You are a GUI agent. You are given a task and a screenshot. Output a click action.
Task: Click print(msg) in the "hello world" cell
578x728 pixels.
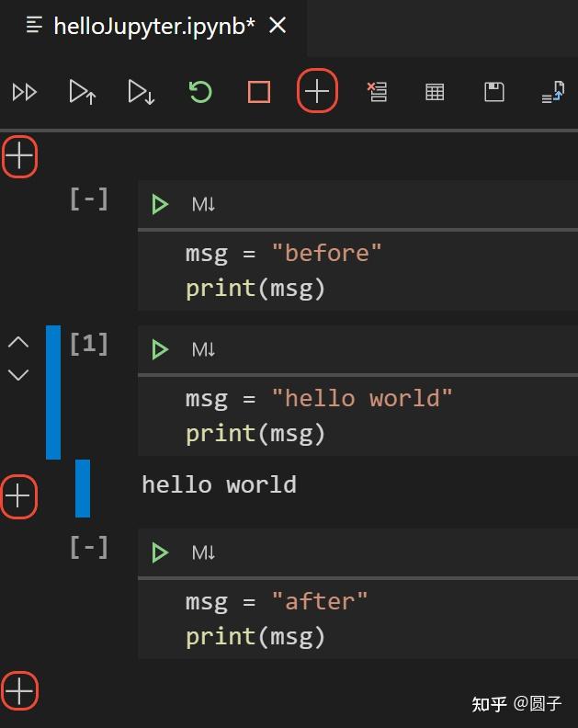pyautogui.click(x=255, y=434)
